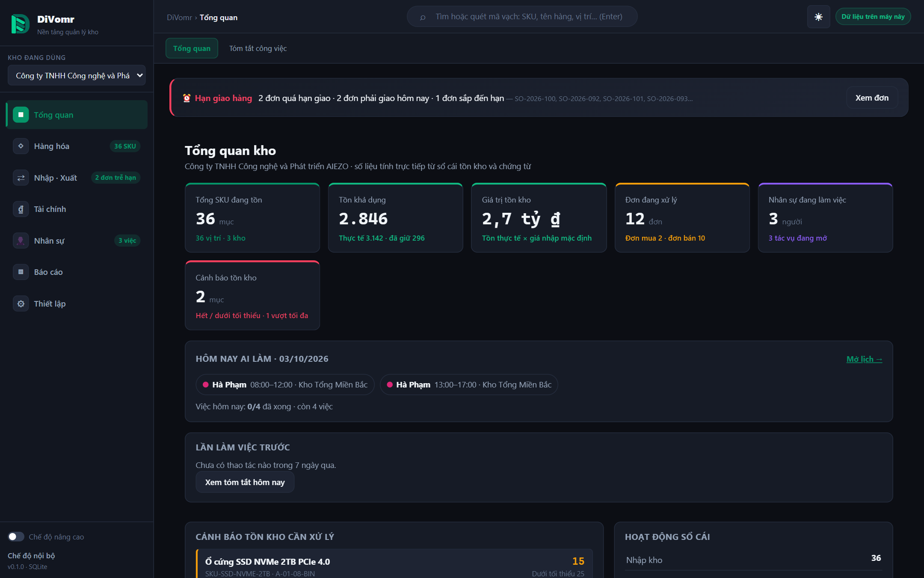Click Hạn giao hàng alert title
Image resolution: width=924 pixels, height=578 pixels.
[x=223, y=98]
